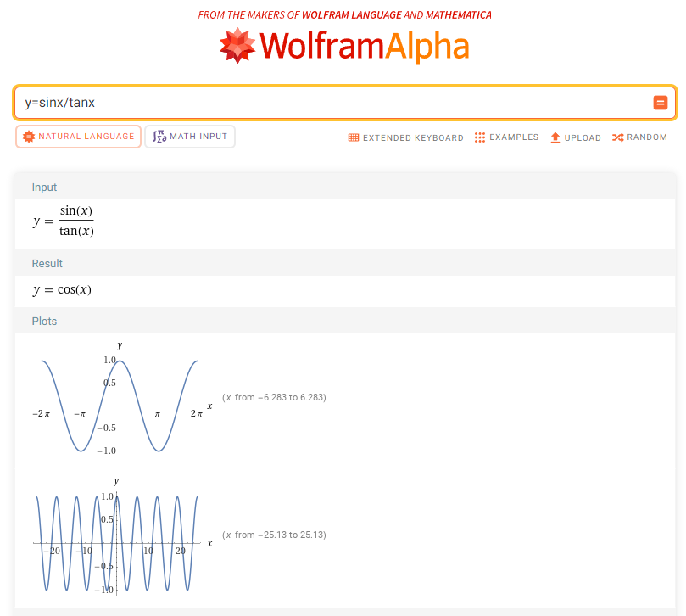Click the natural language gear icon
The height and width of the screenshot is (616, 686).
coord(29,137)
